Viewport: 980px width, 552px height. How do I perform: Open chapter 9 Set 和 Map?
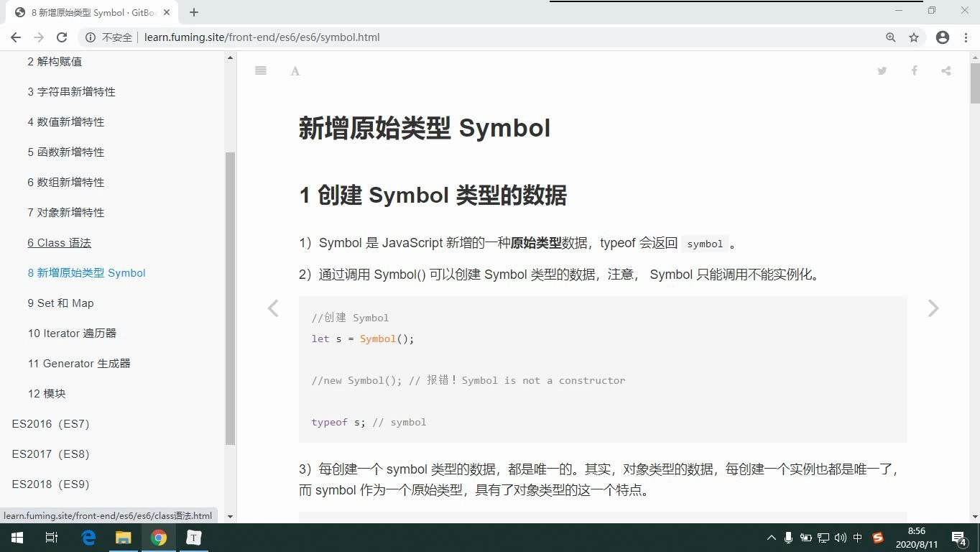[61, 303]
